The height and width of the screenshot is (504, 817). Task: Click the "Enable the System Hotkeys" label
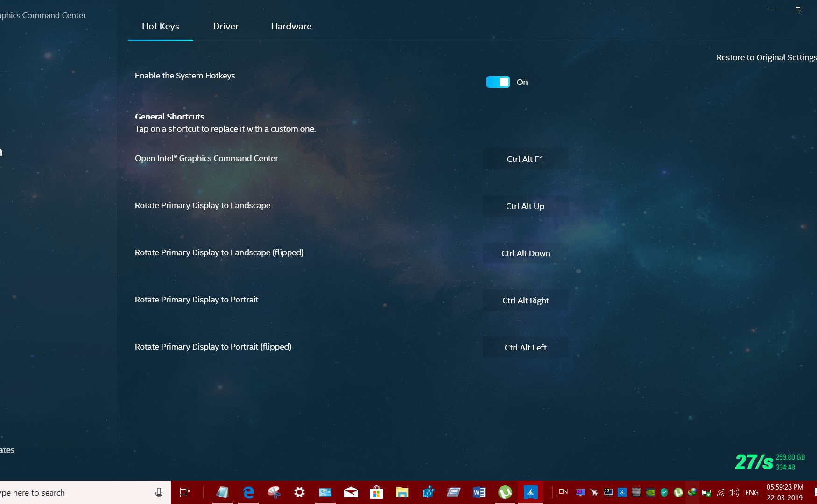[x=185, y=76]
